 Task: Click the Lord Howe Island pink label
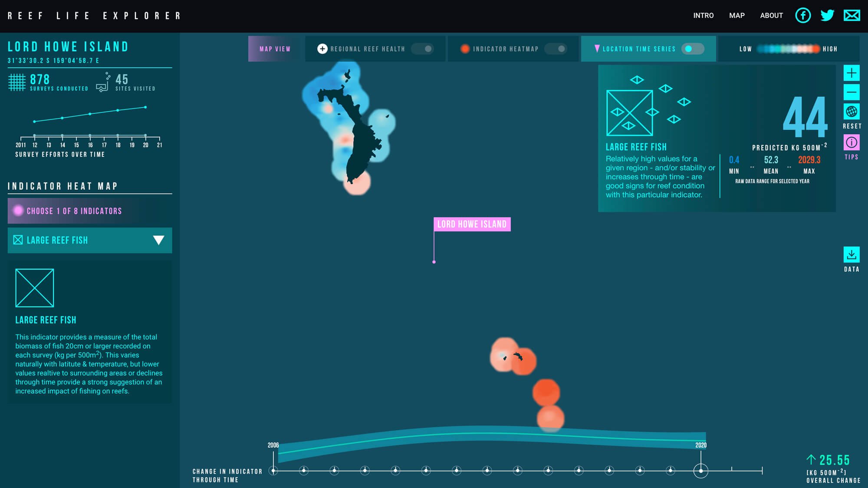pos(472,224)
